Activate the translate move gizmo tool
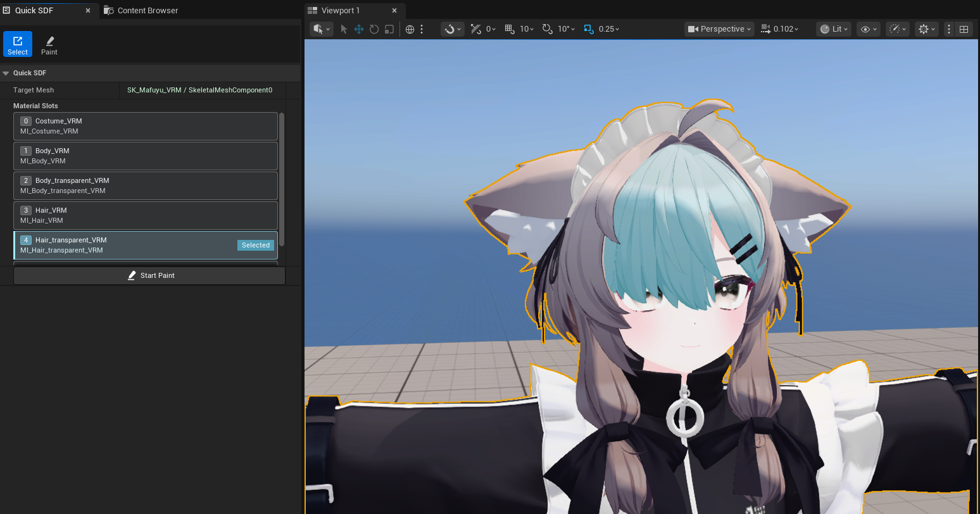Viewport: 980px width, 514px height. coord(359,29)
